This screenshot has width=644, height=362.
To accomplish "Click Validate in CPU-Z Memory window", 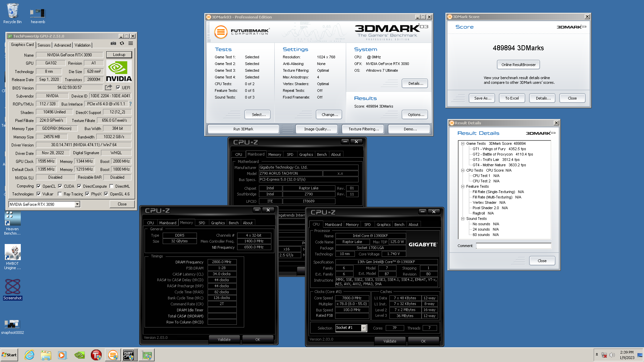I will (x=224, y=340).
